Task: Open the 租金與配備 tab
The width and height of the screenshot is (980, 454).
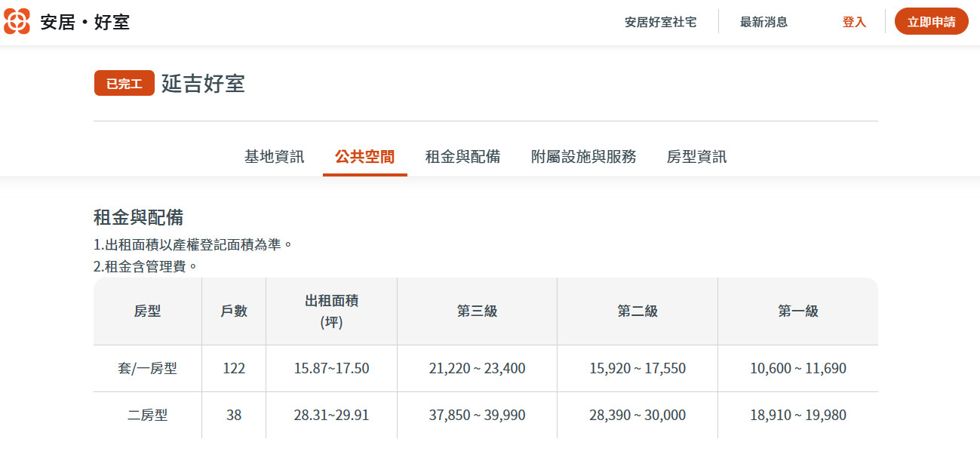Action: (462, 157)
